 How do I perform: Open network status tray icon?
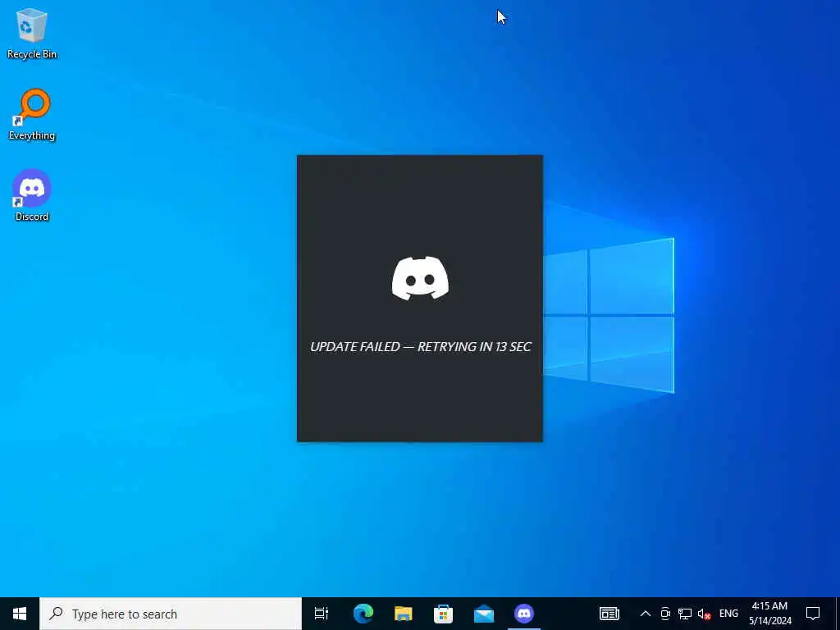point(685,614)
